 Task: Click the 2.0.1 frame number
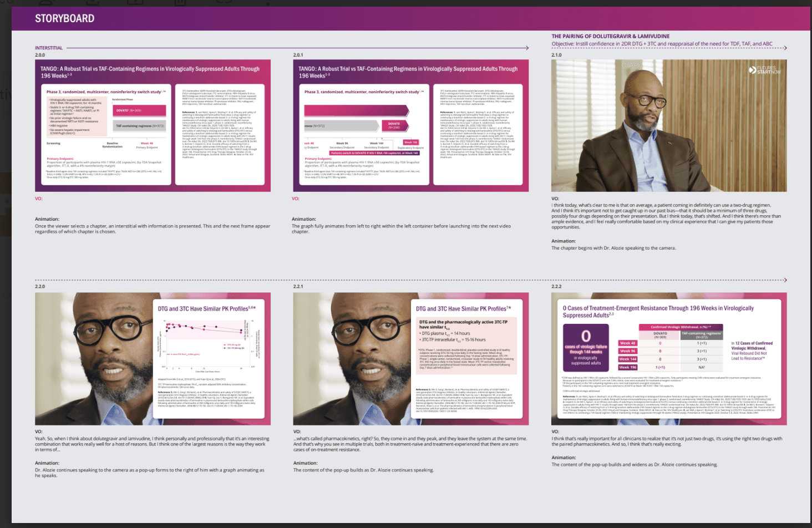(298, 55)
